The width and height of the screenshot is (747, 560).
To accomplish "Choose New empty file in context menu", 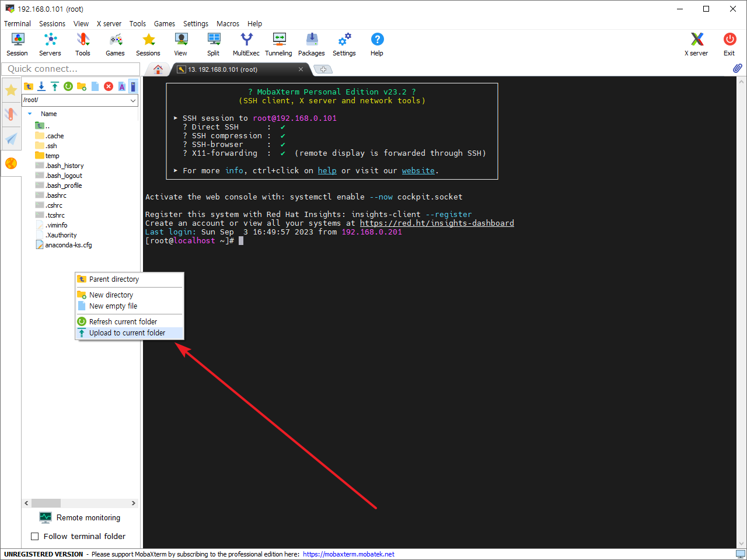I will pos(130,306).
